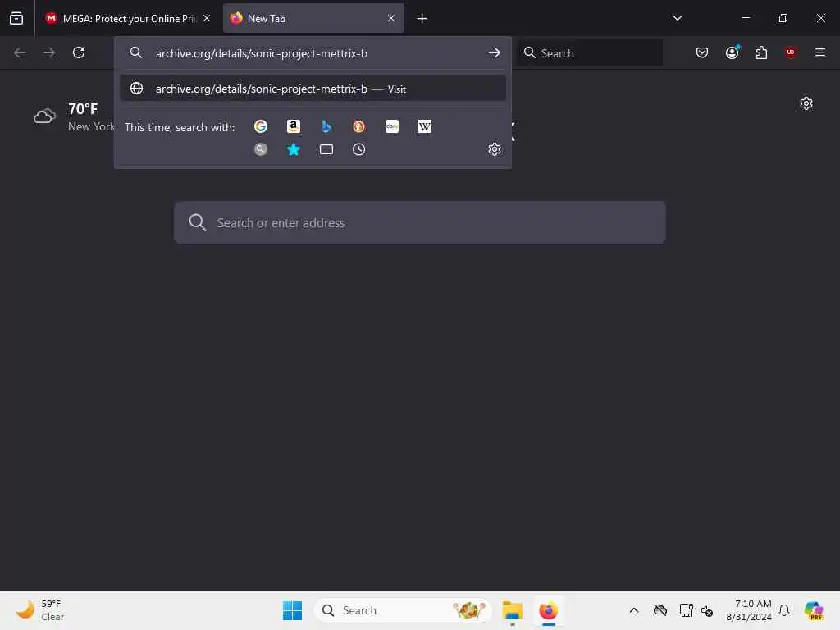This screenshot has width=840, height=630.
Task: Open File Explorer from the taskbar
Action: [x=513, y=610]
